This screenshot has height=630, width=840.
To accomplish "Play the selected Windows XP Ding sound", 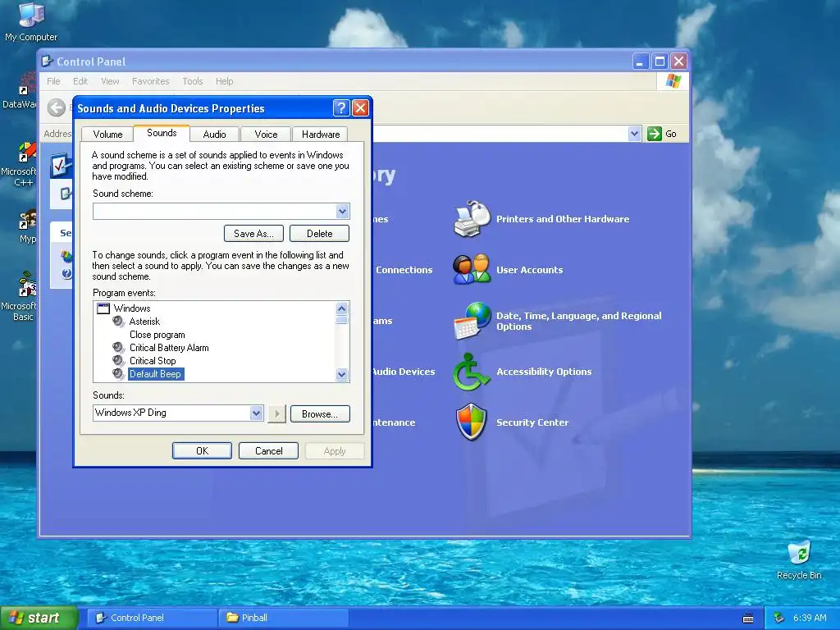I will pos(277,413).
